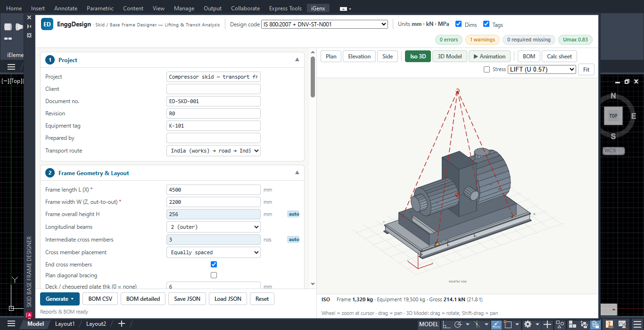The image size is (644, 330).
Task: Open polar tracking dropdown arrow in status bar
Action: point(467,324)
